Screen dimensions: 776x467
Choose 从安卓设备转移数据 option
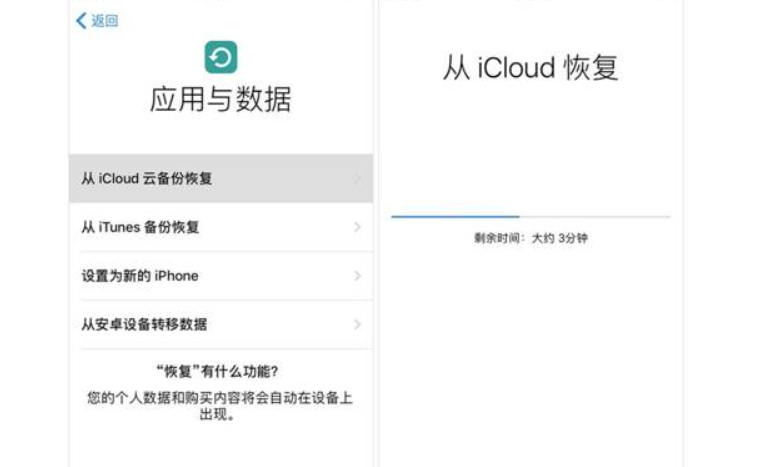coord(221,325)
